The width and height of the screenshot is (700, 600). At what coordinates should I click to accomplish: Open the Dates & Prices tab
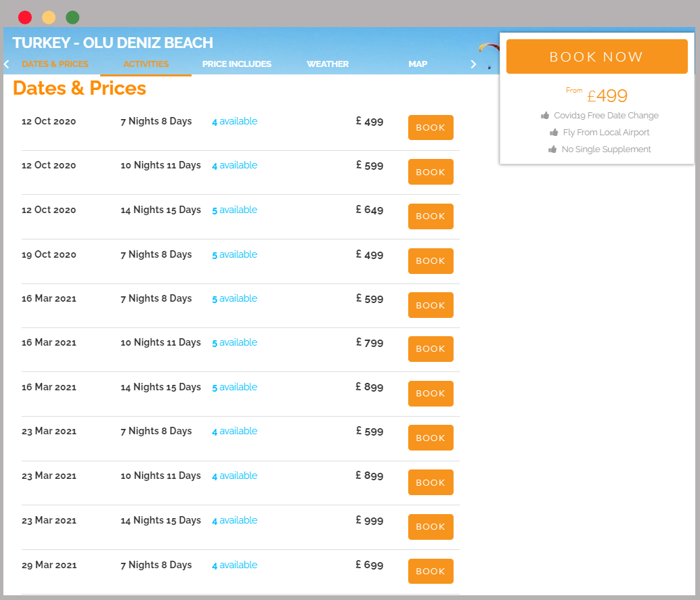click(x=55, y=64)
